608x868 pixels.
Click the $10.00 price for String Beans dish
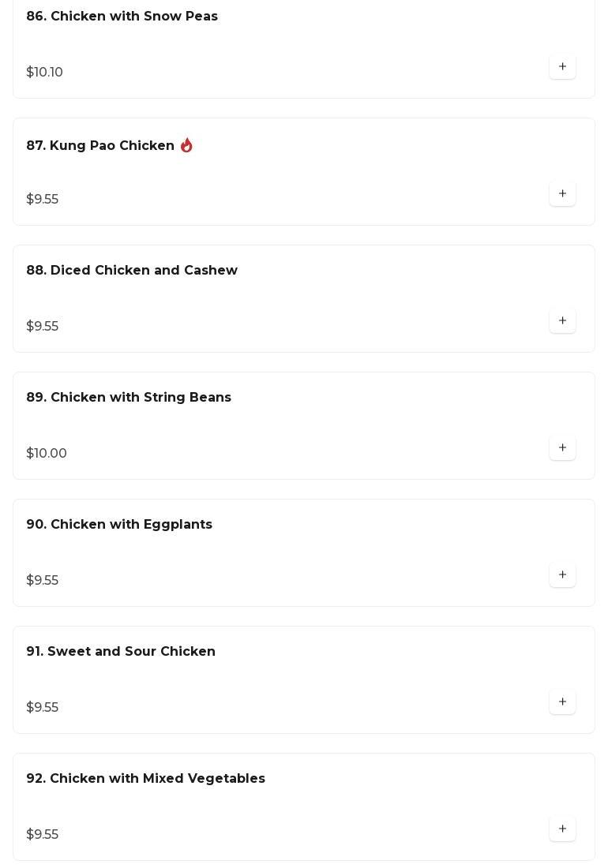tap(47, 454)
